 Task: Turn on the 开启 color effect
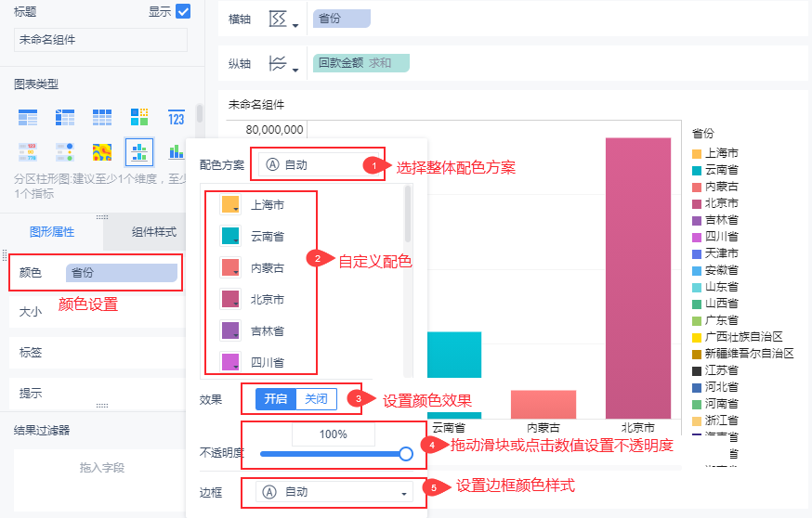276,399
